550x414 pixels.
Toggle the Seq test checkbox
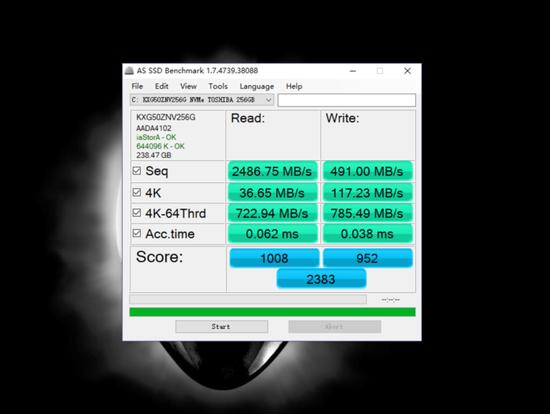[137, 171]
